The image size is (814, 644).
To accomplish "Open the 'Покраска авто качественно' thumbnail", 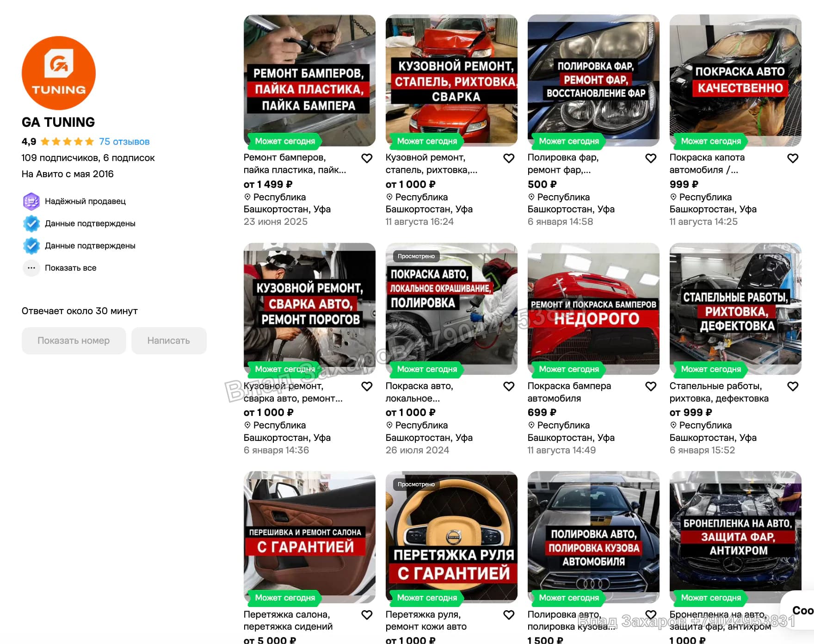I will click(x=735, y=80).
